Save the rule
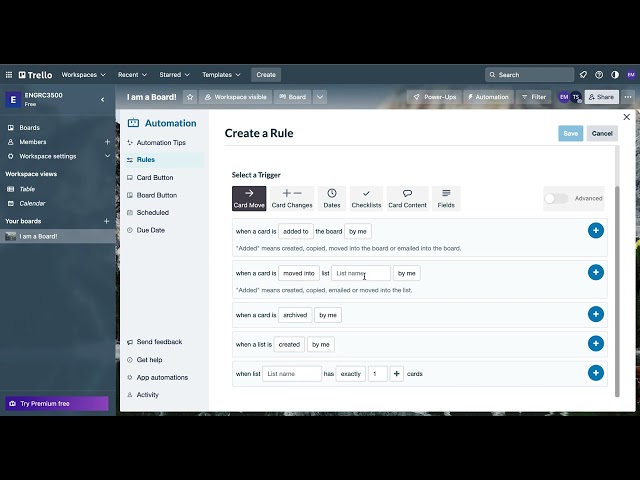 571,133
